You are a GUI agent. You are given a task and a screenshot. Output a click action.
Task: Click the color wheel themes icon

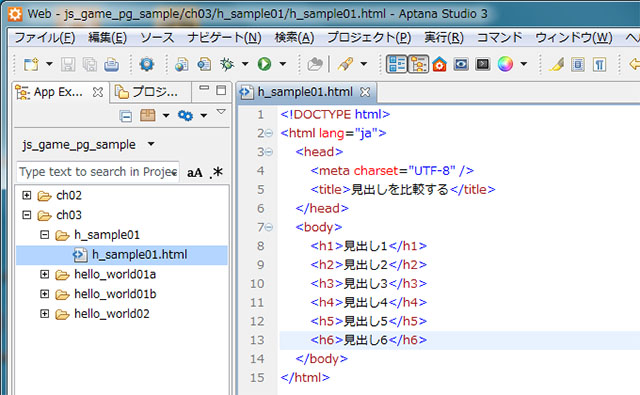click(x=505, y=64)
